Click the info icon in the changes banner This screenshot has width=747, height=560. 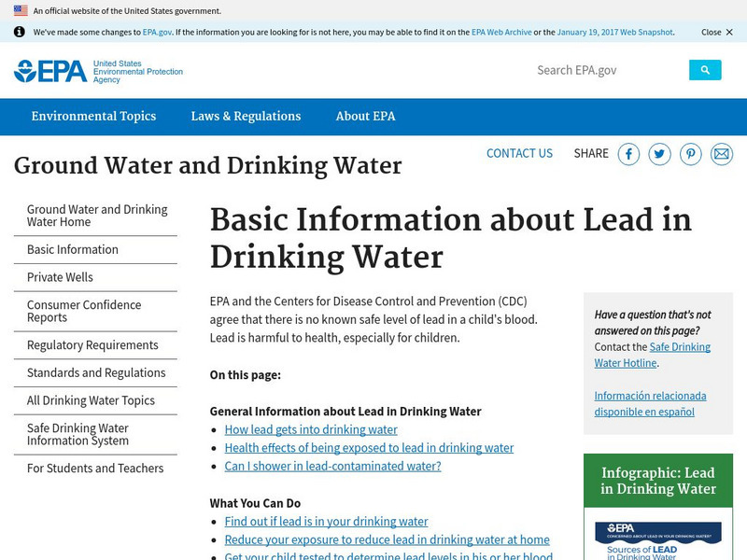(21, 31)
